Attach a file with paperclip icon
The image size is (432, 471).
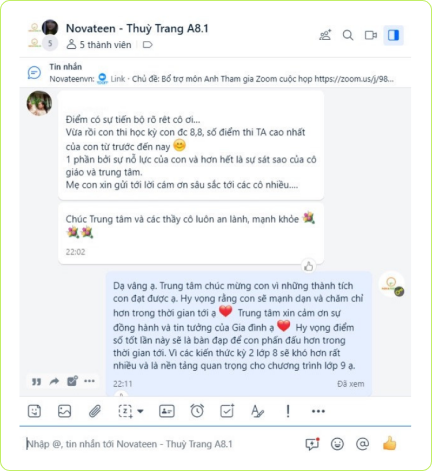coord(95,411)
